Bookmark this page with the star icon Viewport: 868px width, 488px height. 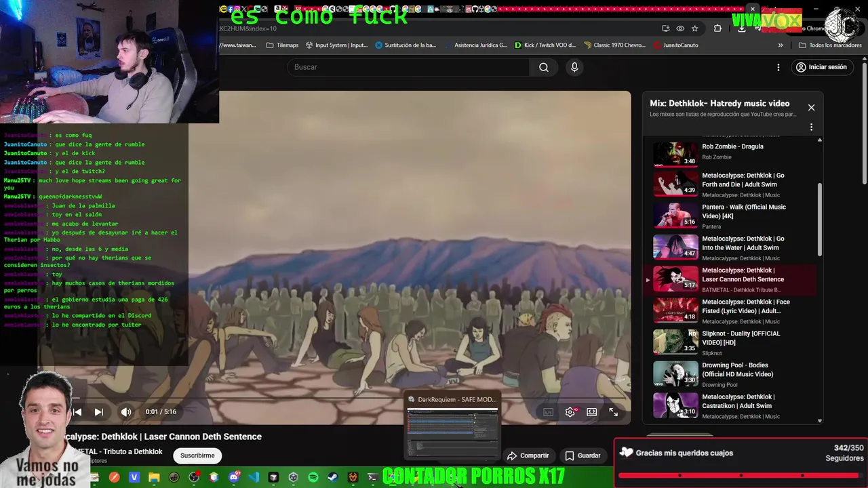coord(695,28)
